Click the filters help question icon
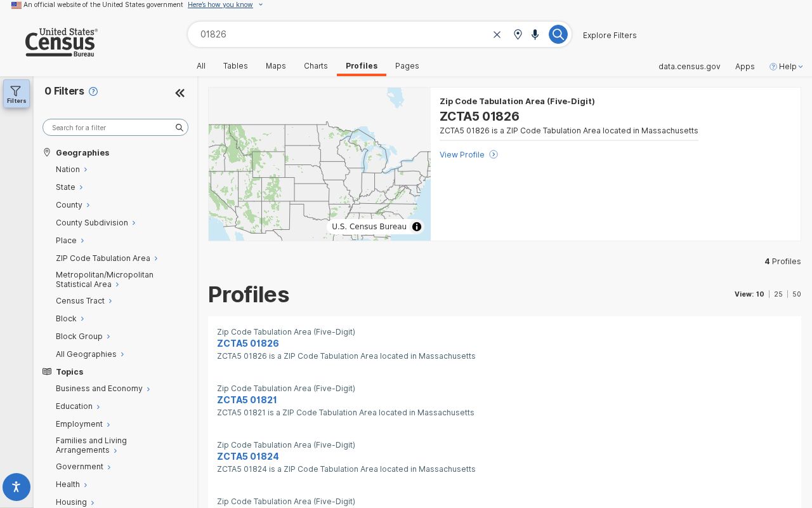 pyautogui.click(x=93, y=91)
